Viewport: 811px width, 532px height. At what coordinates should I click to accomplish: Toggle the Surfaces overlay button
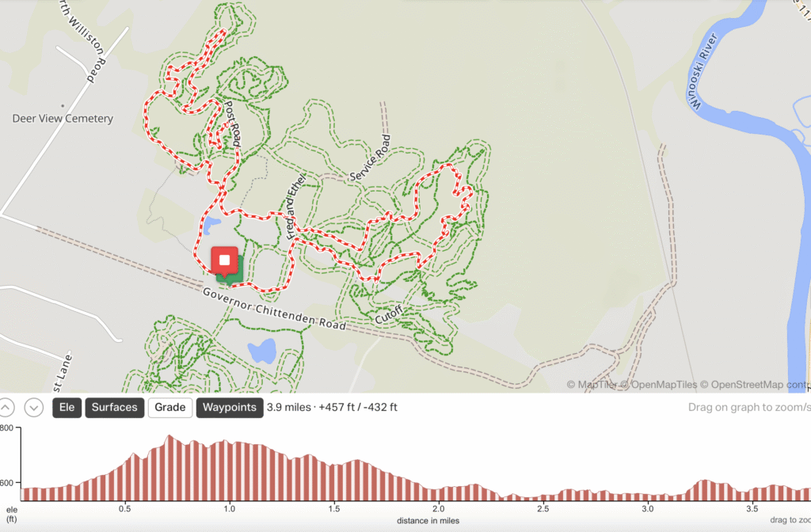pos(114,408)
